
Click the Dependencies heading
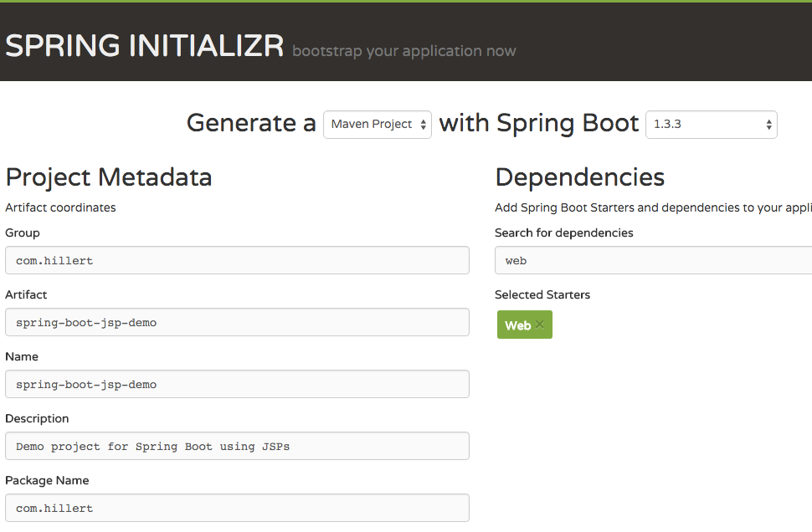pyautogui.click(x=580, y=177)
